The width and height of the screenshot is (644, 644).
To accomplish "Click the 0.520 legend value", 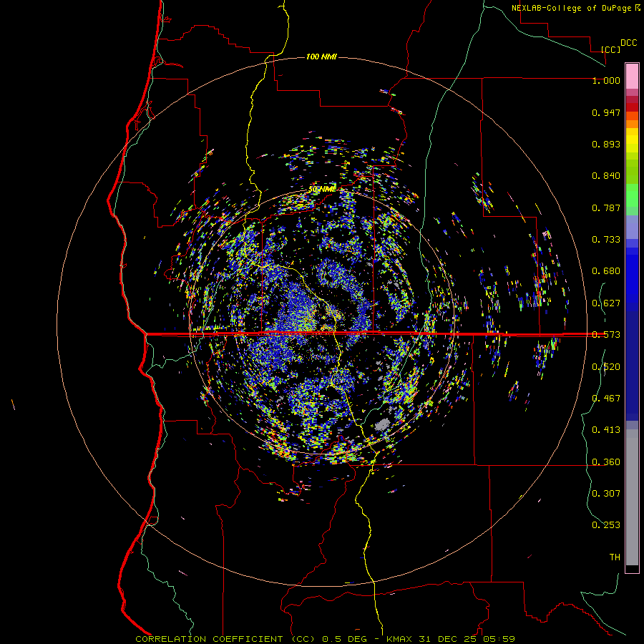I will coord(606,367).
